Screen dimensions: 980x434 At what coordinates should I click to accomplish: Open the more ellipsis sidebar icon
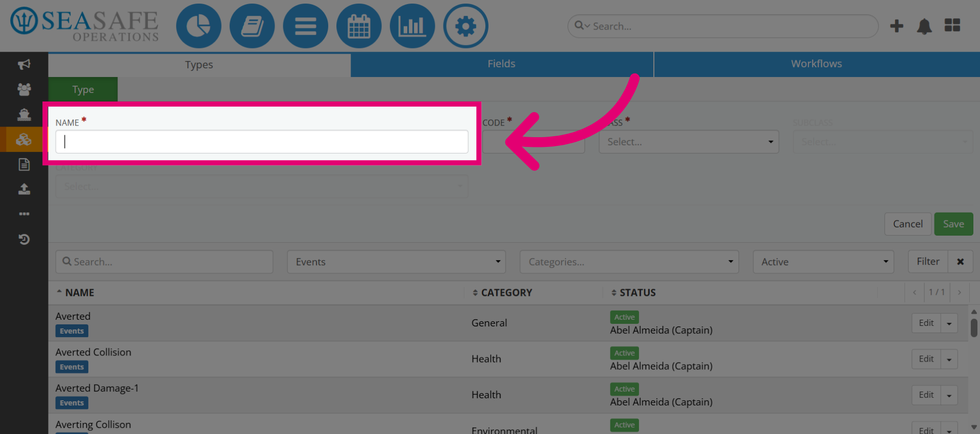point(24,214)
